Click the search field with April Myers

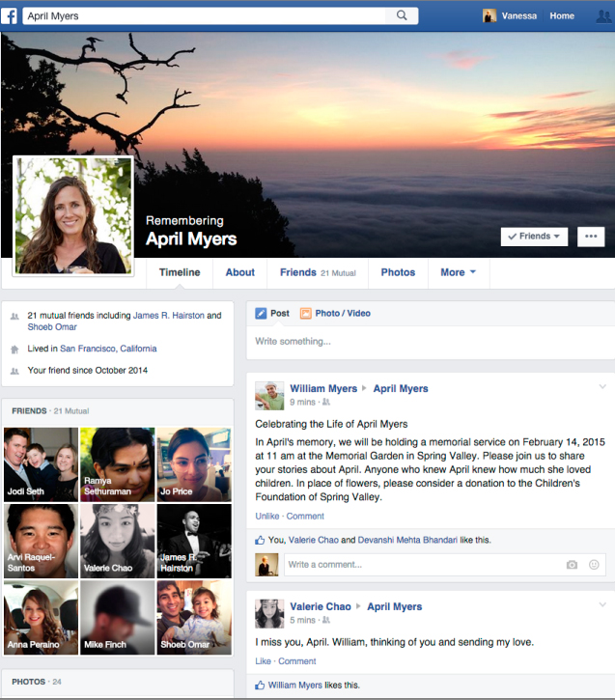(205, 15)
